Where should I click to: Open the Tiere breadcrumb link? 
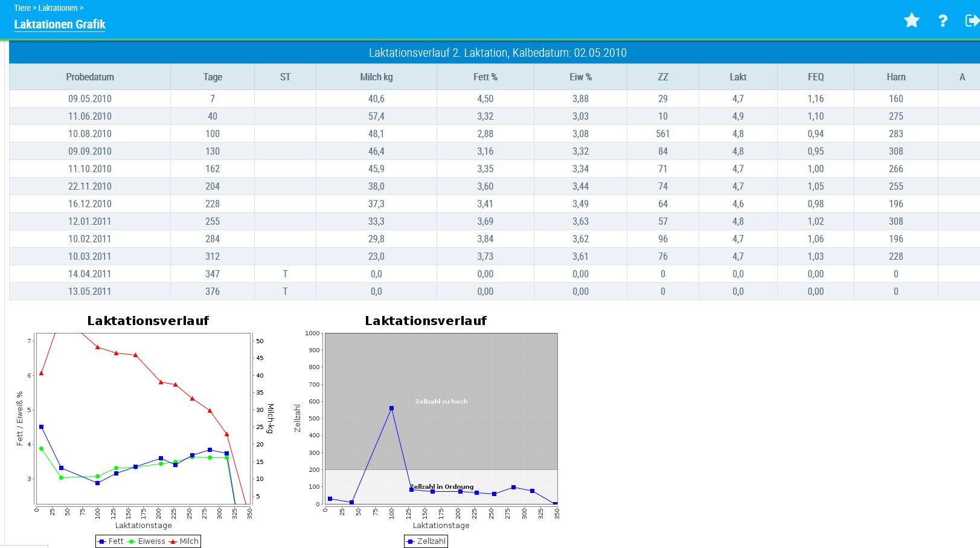click(22, 8)
